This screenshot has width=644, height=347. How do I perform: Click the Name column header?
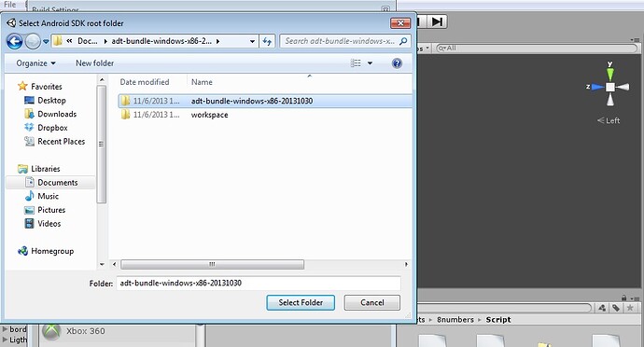tap(202, 82)
